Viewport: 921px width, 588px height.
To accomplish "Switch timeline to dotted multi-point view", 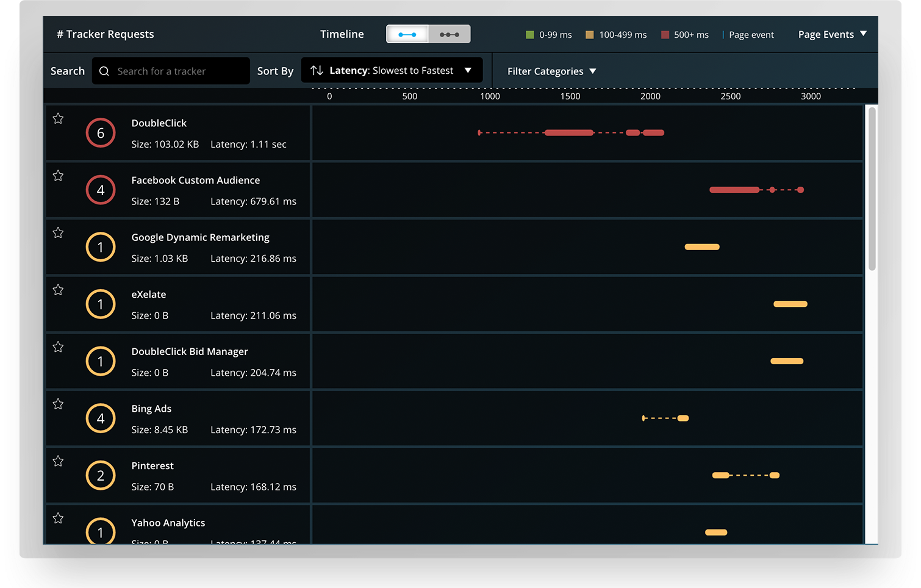I will pos(450,34).
